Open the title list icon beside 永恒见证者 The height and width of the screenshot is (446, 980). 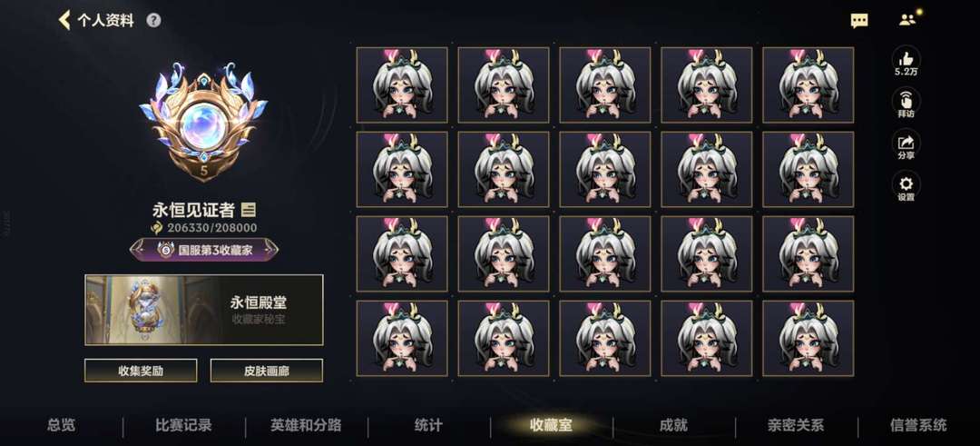248,210
